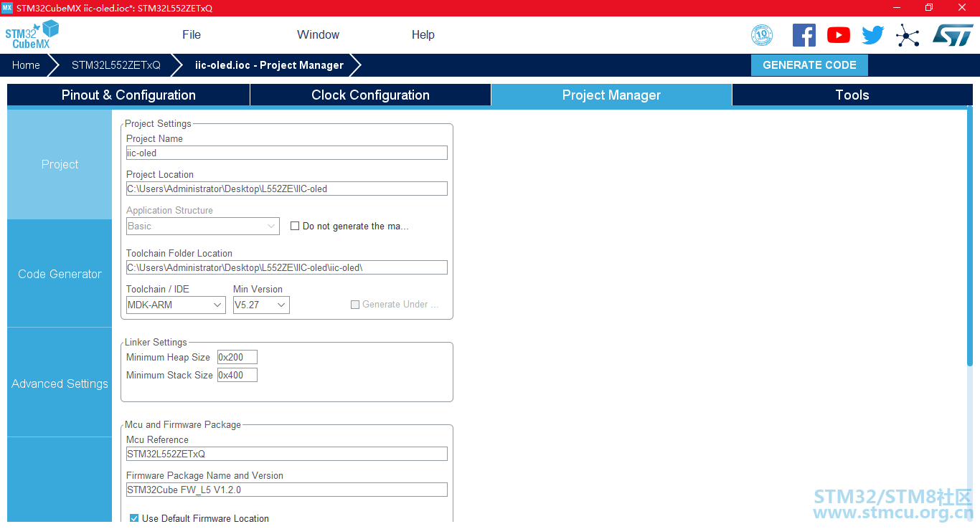Click the STM32CubeMX logo
980x529 pixels.
[x=32, y=34]
